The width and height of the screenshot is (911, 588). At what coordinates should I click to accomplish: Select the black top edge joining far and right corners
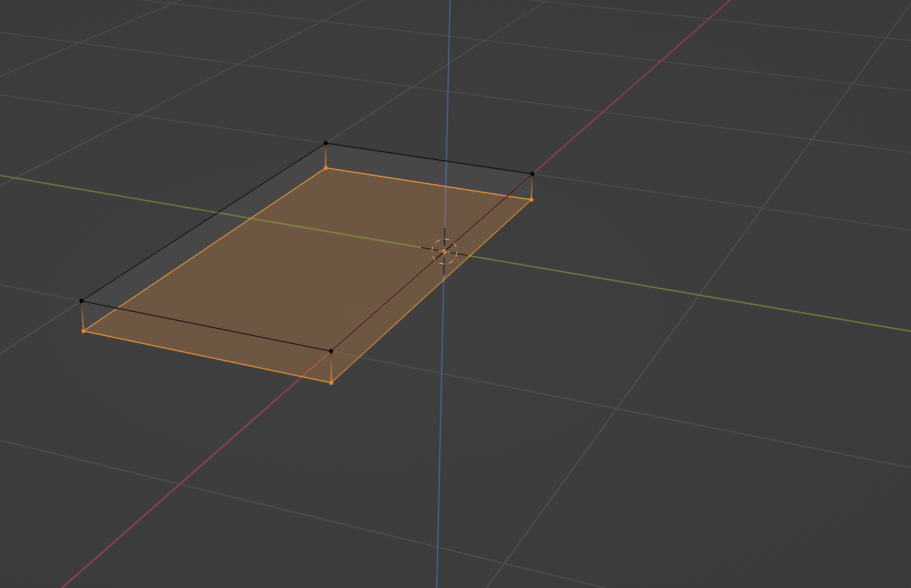(x=429, y=158)
